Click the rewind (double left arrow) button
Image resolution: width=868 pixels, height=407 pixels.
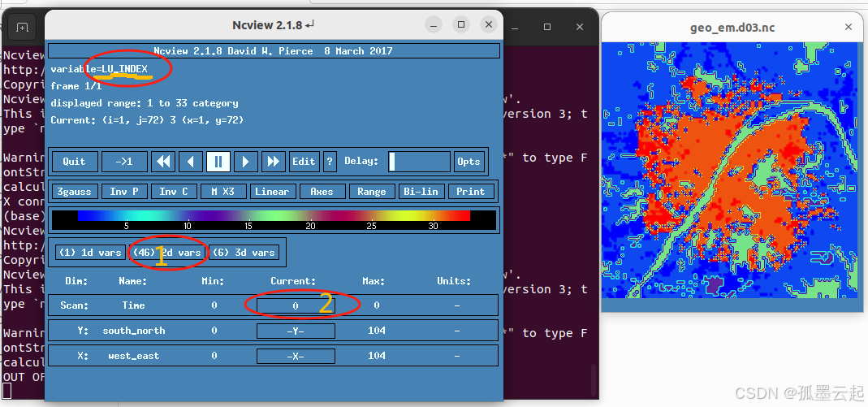(x=163, y=162)
